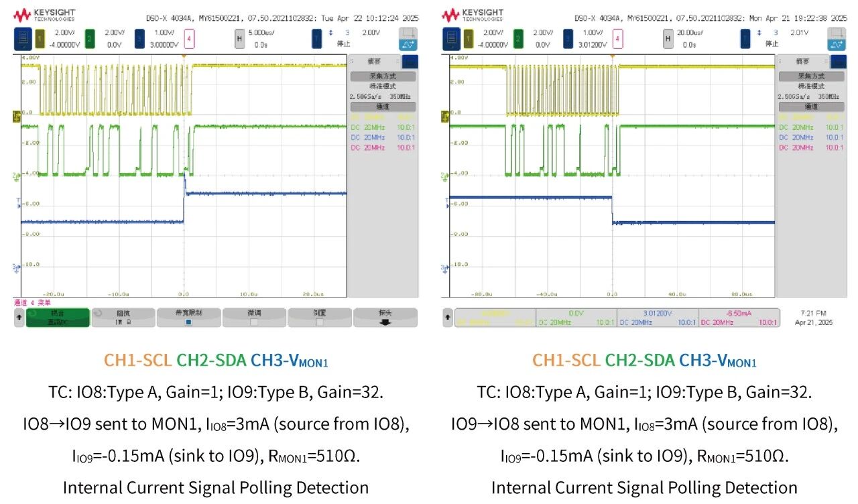This screenshot has width=858, height=504.
Task: Toggle bandwidth limit checkbox on left scope
Action: pos(188,322)
